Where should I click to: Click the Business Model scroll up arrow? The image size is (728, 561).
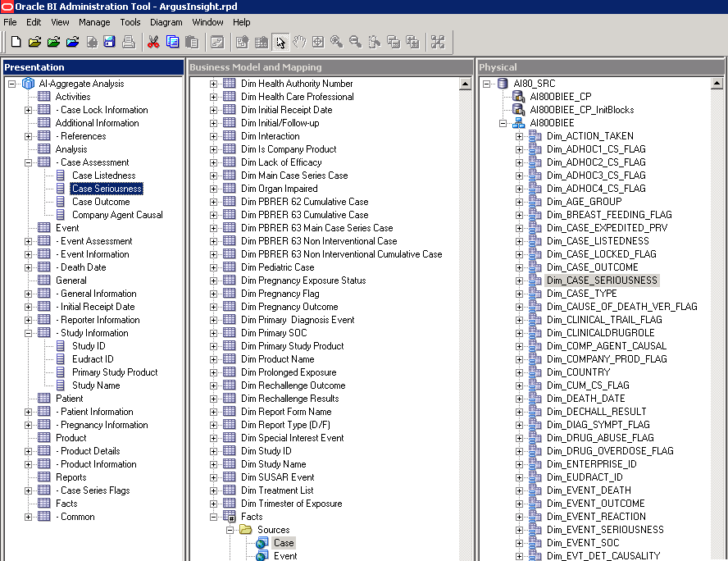pos(465,84)
